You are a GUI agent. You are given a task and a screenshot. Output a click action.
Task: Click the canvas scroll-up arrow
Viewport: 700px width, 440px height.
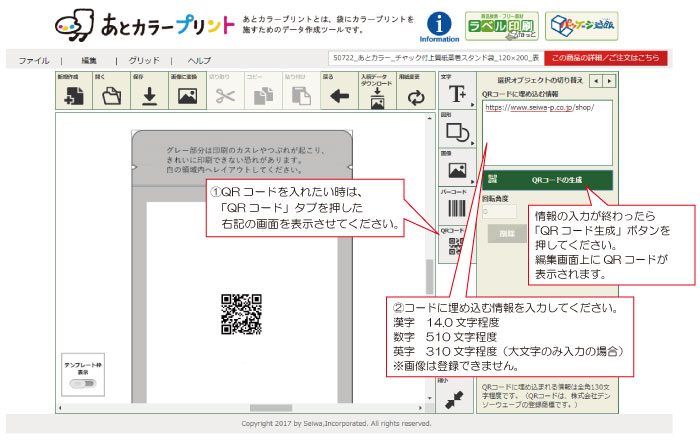[429, 119]
